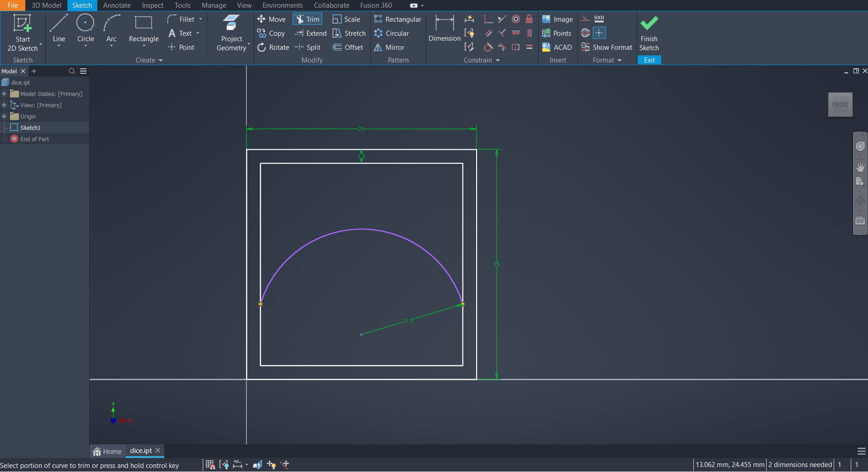Viewport: 868px width, 472px height.
Task: Toggle Snap to Grid in status bar
Action: point(210,464)
